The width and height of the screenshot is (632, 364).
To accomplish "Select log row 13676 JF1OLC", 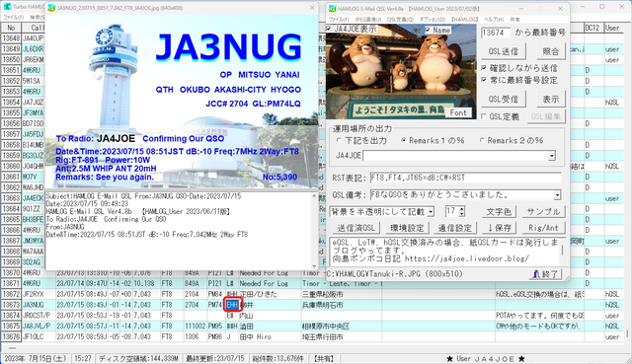I will pos(312,336).
